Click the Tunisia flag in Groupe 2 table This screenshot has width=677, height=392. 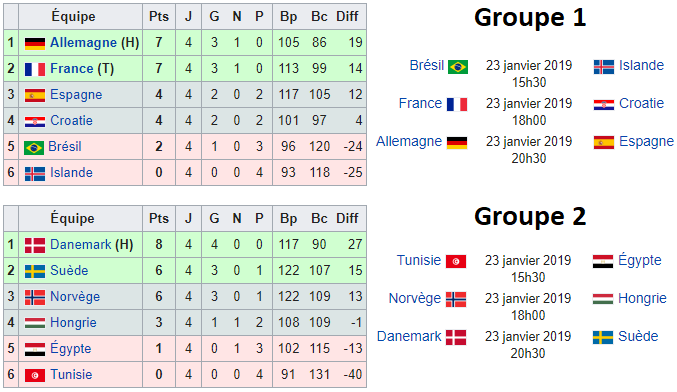click(x=35, y=375)
